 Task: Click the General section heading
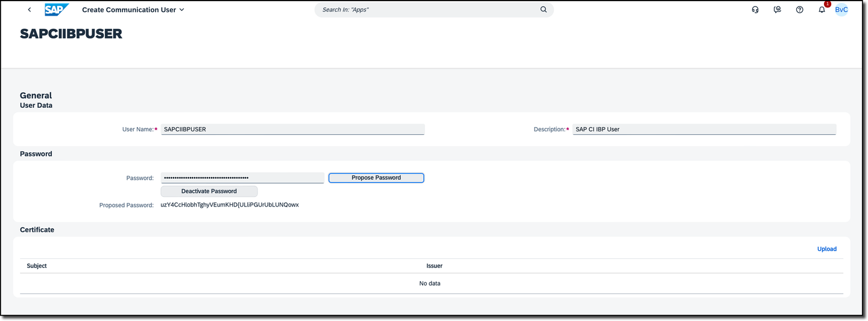click(36, 95)
